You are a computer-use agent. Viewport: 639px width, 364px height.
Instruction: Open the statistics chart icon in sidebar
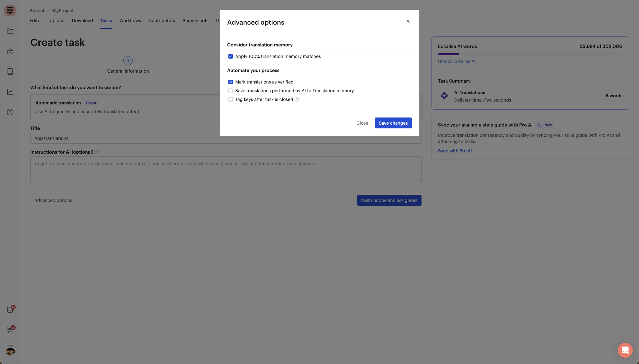10,92
